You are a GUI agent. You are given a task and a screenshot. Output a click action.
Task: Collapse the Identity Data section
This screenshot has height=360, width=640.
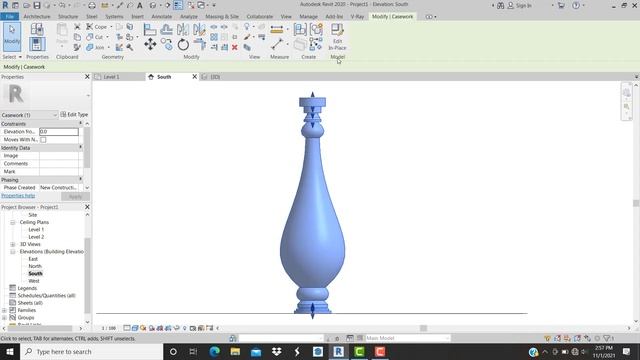(x=80, y=147)
